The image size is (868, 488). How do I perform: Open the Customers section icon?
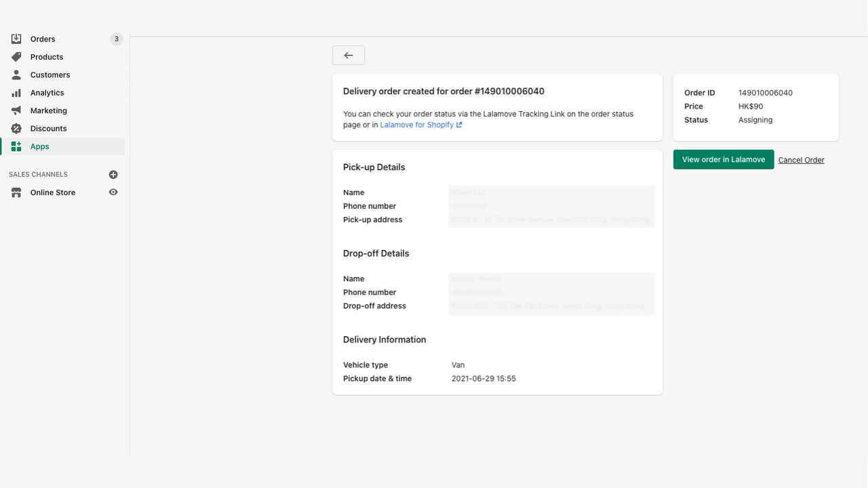click(16, 75)
